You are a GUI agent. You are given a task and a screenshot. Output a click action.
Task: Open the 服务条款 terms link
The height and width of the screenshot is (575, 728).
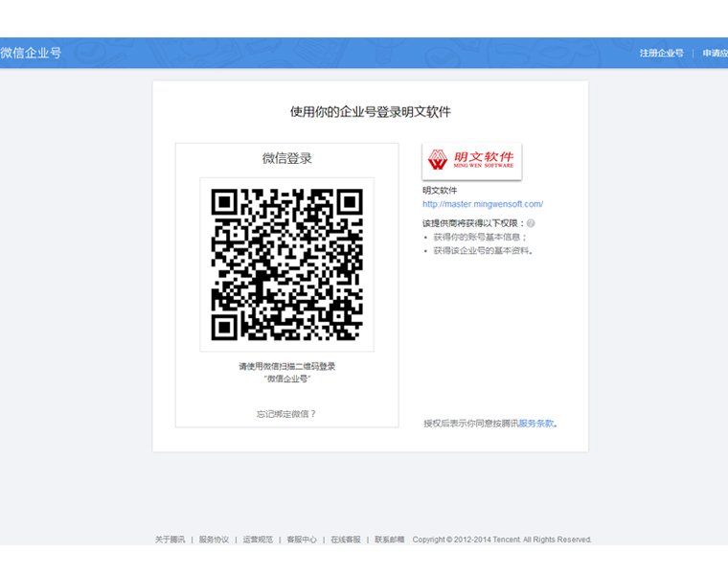536,423
